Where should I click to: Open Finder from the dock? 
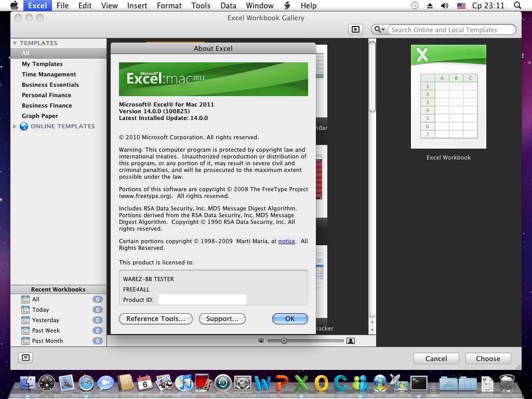(x=28, y=383)
